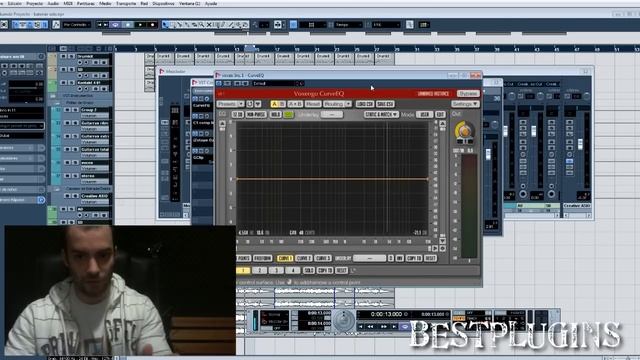Click the transport time display 0:00:13.000

(387, 314)
